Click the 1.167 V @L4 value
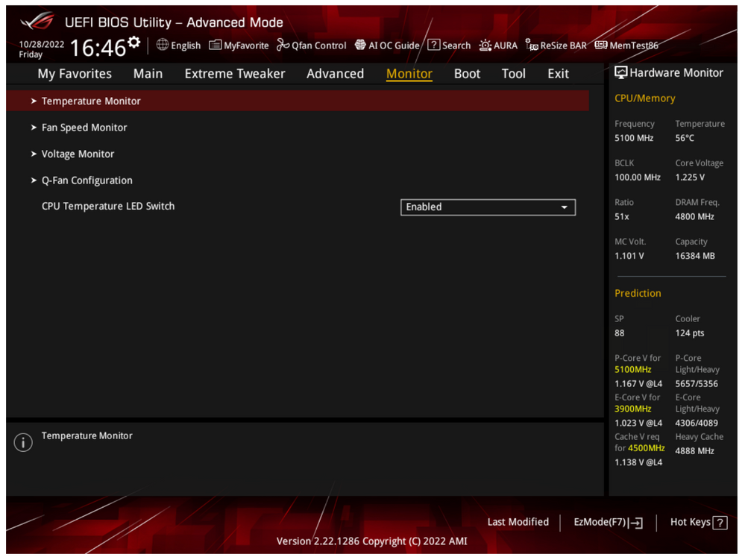The width and height of the screenshot is (745, 560). [x=638, y=384]
